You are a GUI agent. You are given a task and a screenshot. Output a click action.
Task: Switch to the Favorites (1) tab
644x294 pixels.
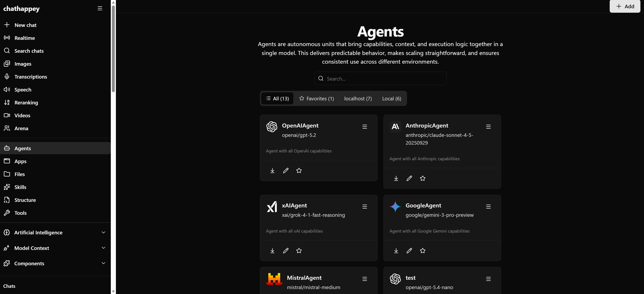point(317,99)
